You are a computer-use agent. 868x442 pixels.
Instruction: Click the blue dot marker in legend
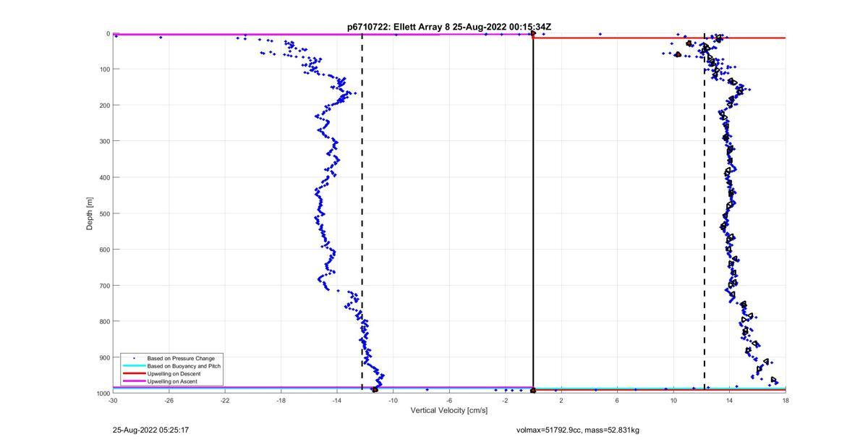pos(133,358)
